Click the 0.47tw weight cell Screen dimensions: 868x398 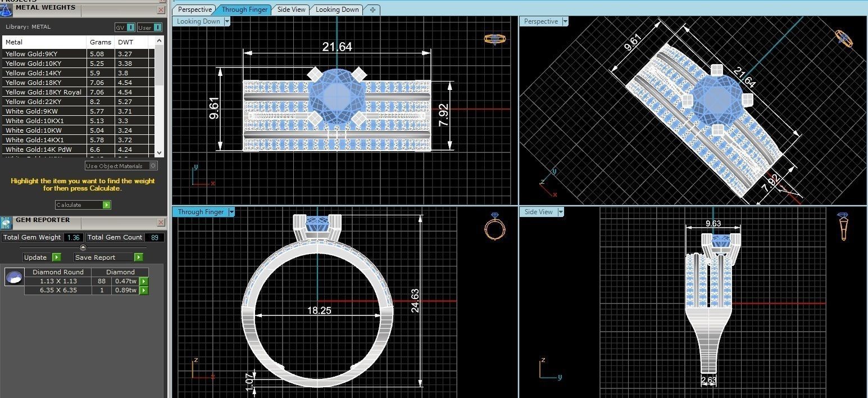coord(125,281)
